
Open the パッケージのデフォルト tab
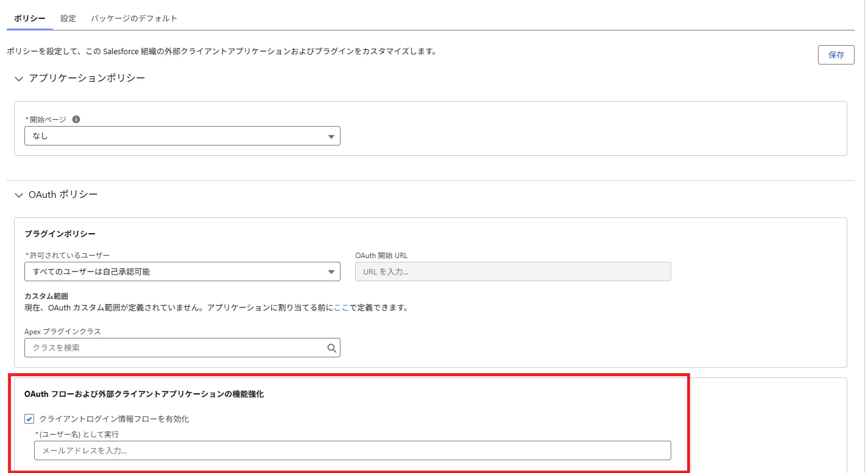click(134, 18)
